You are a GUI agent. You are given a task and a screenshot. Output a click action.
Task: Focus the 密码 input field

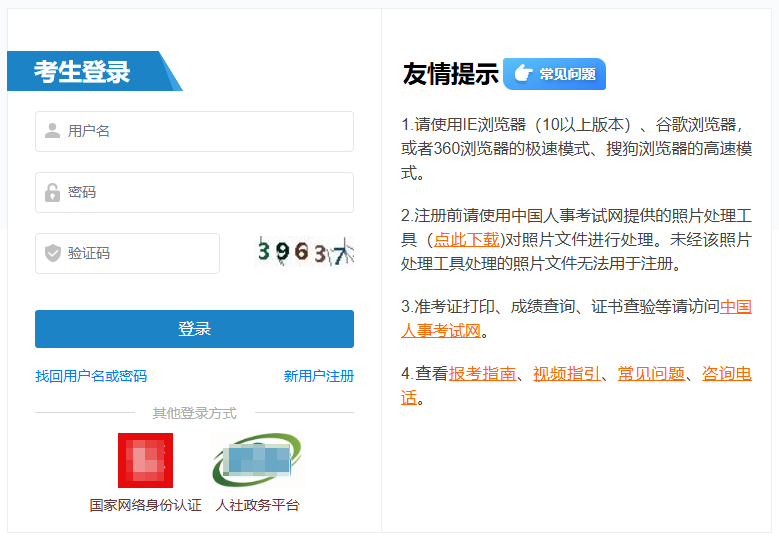205,192
